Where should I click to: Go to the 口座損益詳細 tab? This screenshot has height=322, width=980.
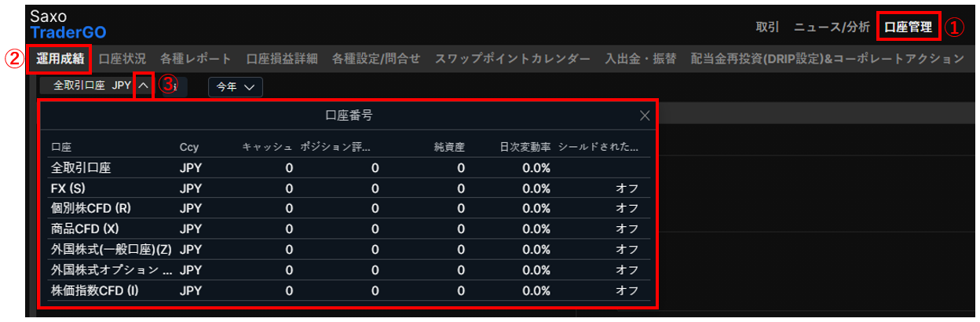282,59
